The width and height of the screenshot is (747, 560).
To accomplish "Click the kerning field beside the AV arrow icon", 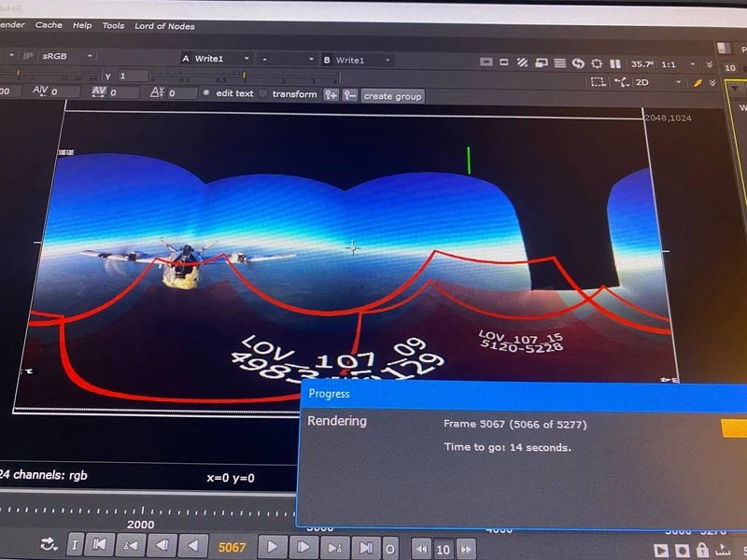I will click(x=64, y=91).
